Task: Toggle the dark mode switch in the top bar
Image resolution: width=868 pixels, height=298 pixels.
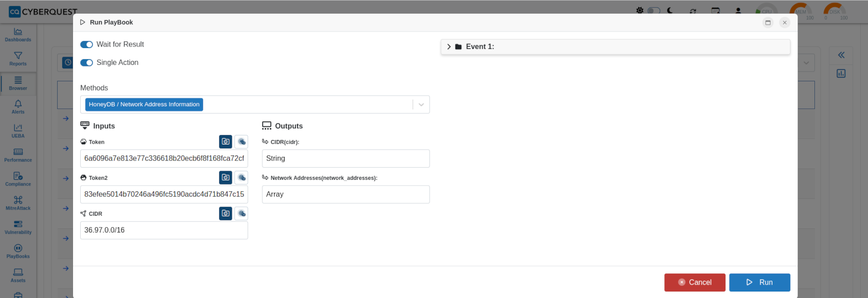Action: click(654, 10)
